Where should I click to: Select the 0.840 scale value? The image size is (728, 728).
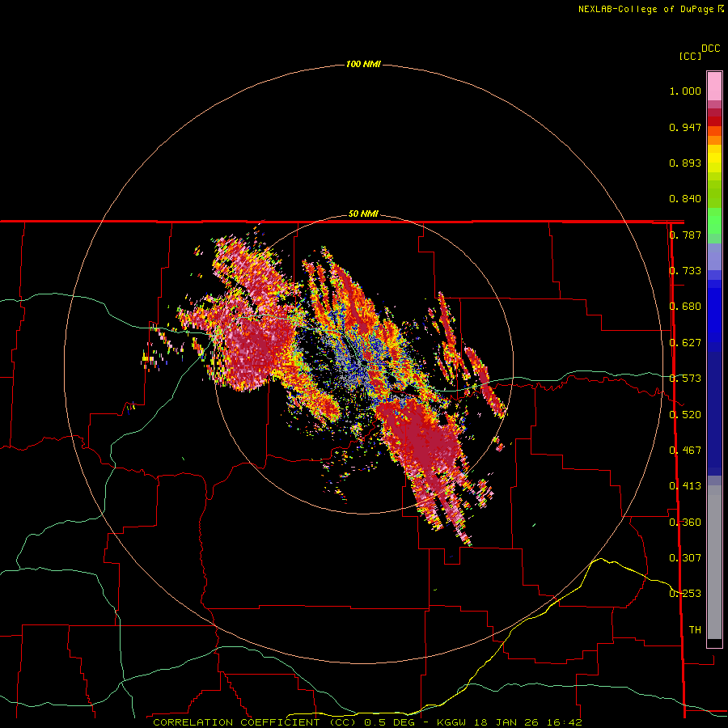click(x=685, y=199)
